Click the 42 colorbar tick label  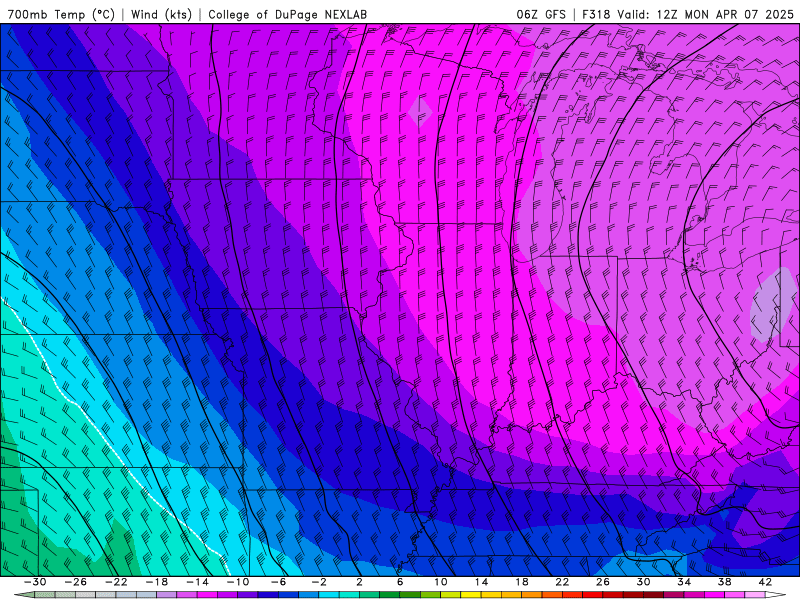click(x=765, y=582)
